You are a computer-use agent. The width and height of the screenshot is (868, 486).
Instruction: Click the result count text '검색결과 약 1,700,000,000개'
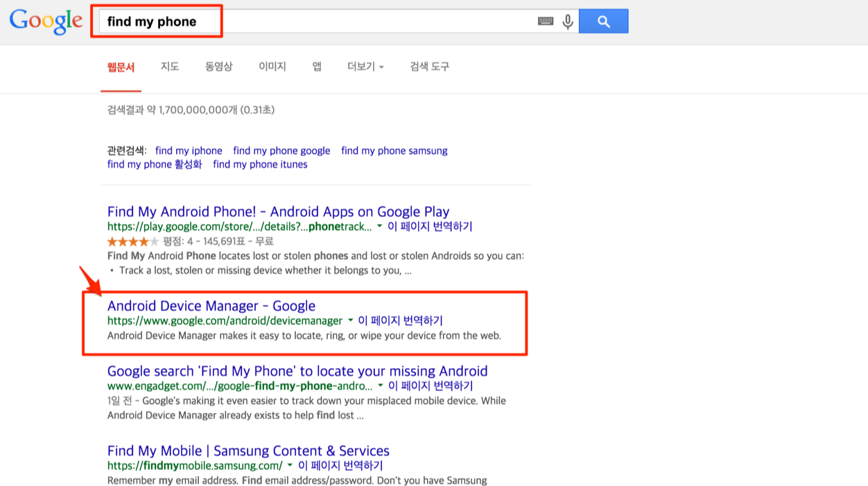[x=173, y=110]
